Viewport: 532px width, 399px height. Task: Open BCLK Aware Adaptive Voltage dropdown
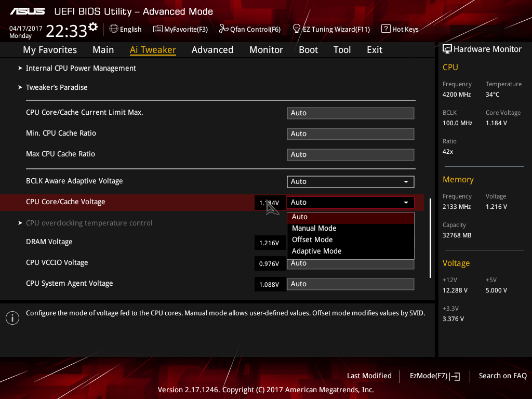coord(351,181)
